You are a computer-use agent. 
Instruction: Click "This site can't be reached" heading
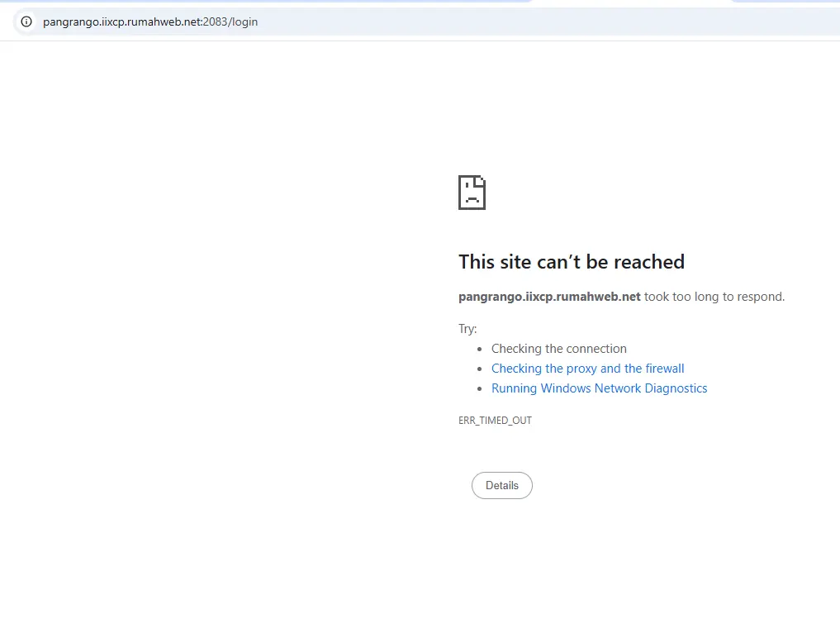click(571, 262)
